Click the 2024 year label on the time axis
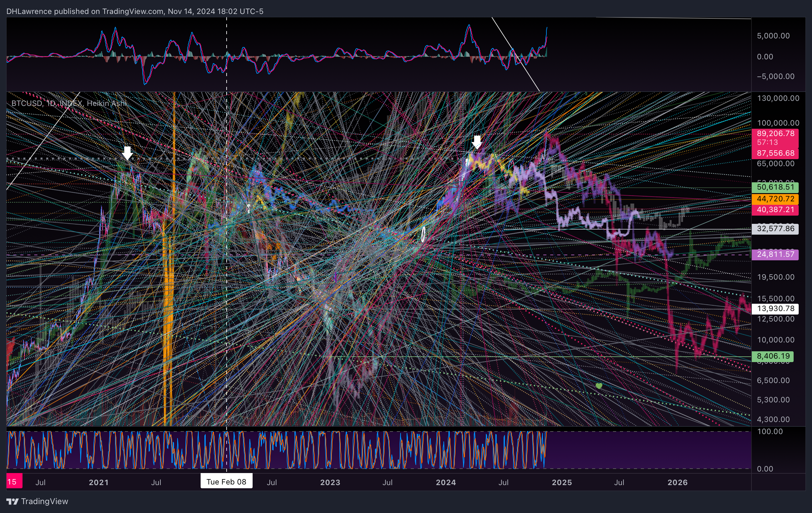 [x=446, y=482]
